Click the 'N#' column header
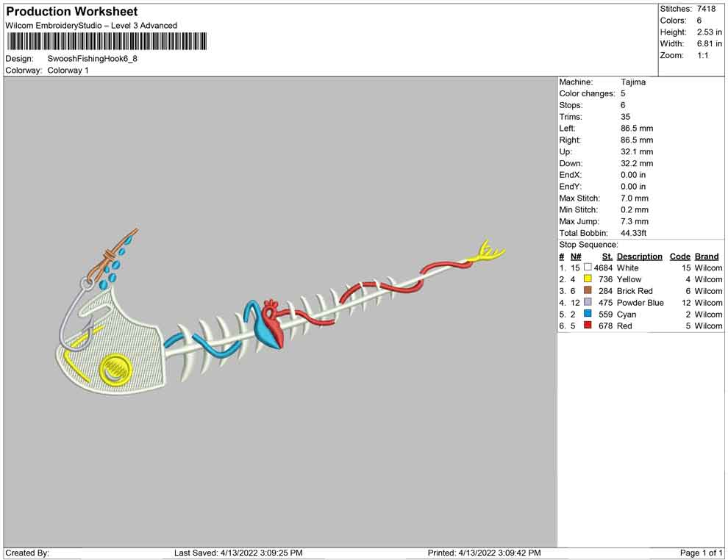 click(576, 256)
